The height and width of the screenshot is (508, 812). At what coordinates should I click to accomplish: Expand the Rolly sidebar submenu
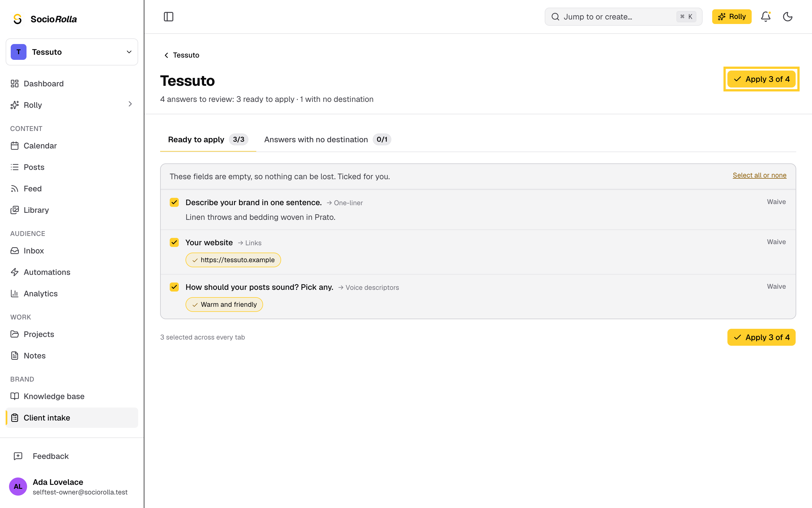click(x=130, y=104)
